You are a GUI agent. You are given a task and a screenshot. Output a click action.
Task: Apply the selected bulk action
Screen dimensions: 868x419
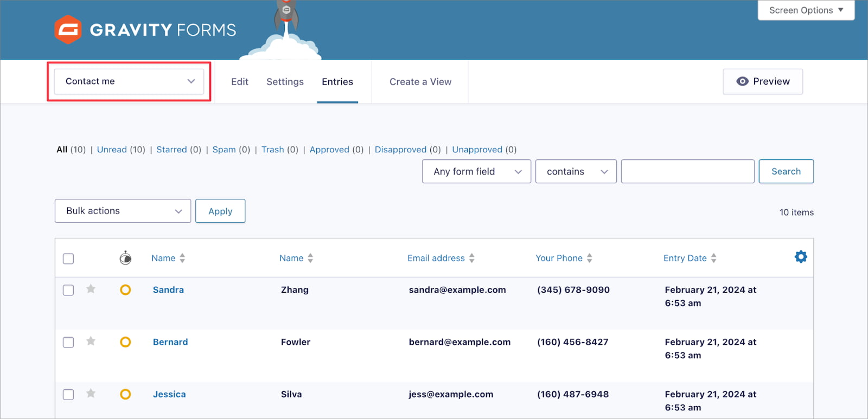click(x=220, y=211)
